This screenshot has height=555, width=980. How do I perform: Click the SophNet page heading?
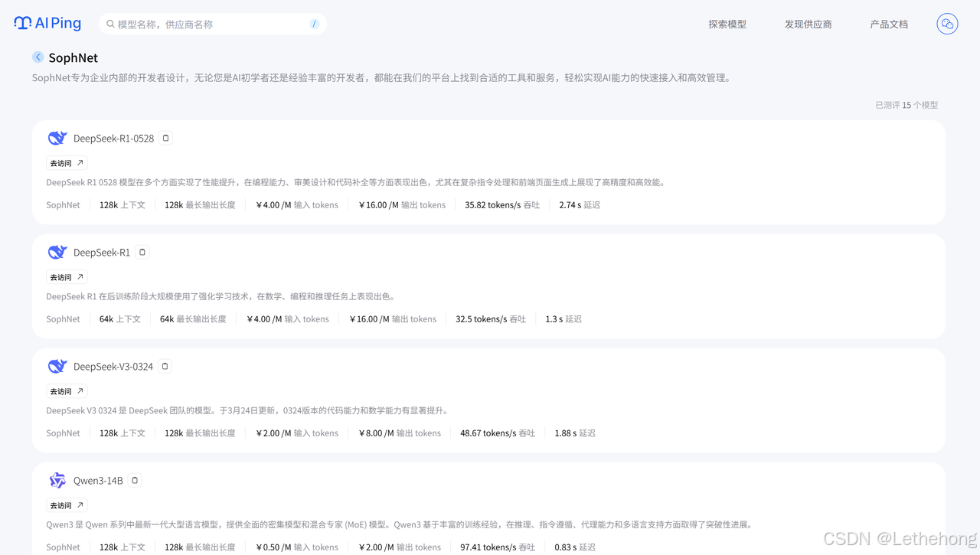click(73, 58)
